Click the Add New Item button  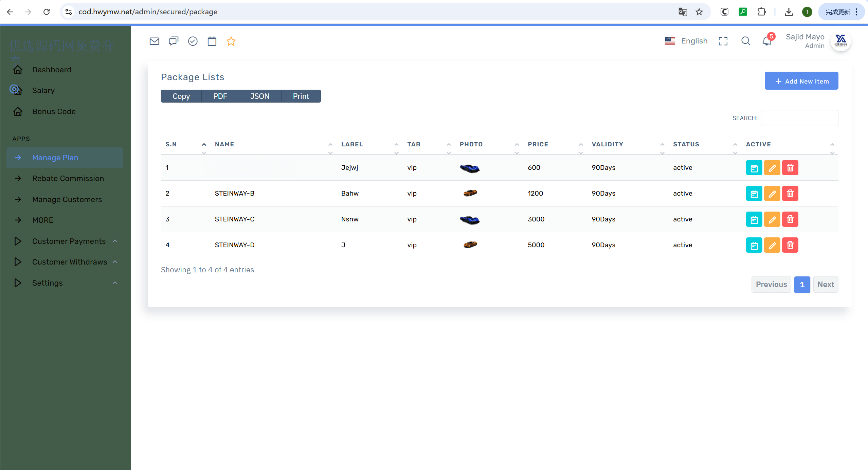point(801,81)
